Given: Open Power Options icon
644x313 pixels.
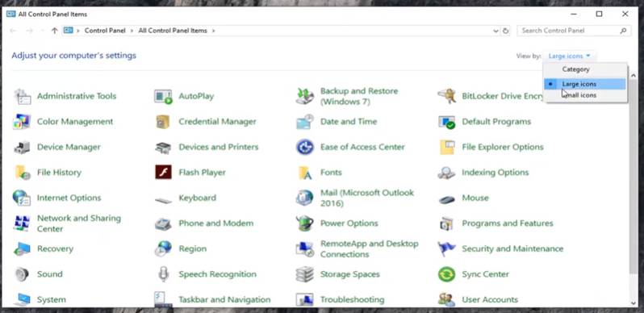Looking at the screenshot, I should click(x=305, y=223).
